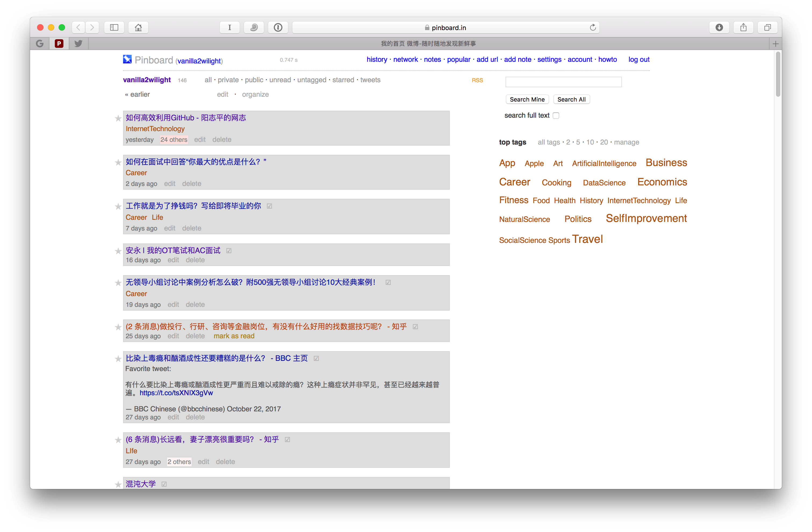
Task: Filter bookmarks by unread
Action: (280, 80)
